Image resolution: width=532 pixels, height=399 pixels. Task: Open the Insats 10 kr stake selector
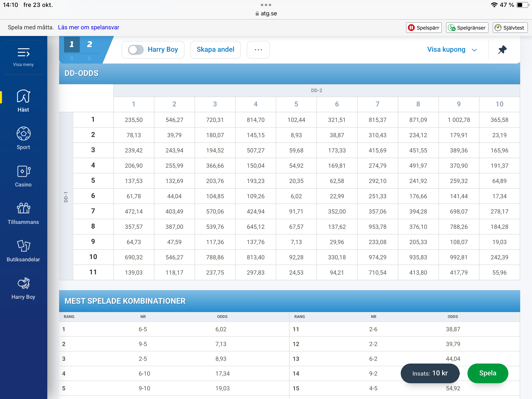pos(430,373)
